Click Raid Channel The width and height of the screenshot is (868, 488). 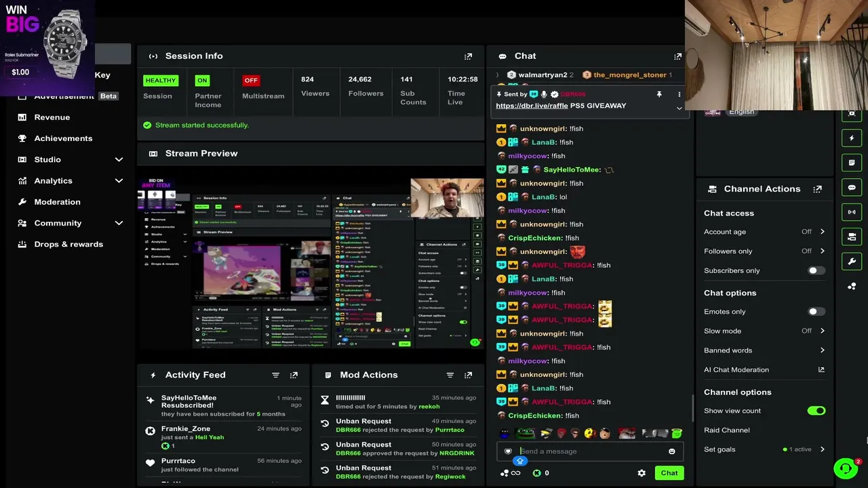click(x=727, y=430)
